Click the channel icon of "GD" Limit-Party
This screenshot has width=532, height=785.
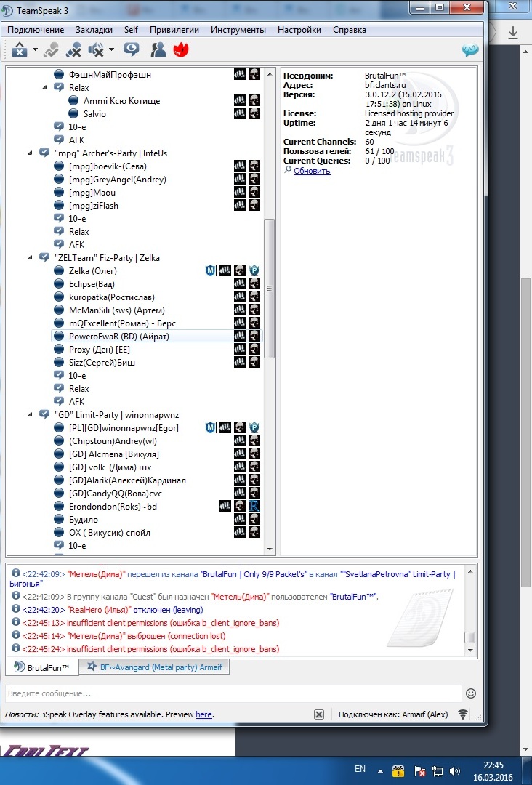44,414
